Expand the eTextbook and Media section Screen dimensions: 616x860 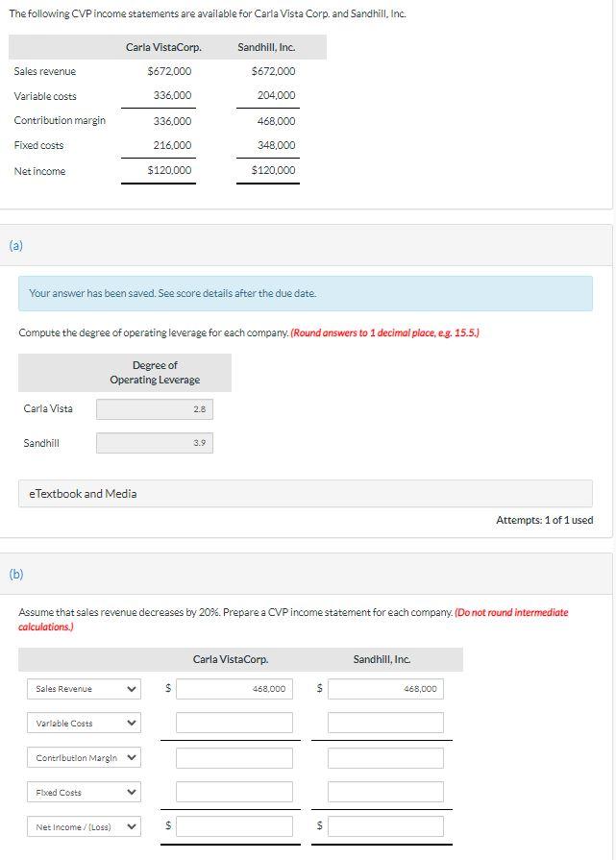click(x=306, y=494)
